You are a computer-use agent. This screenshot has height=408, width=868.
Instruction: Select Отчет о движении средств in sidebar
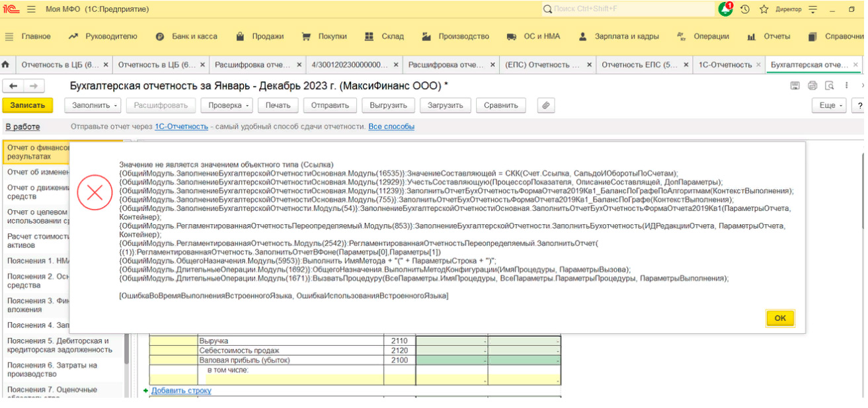coord(38,192)
